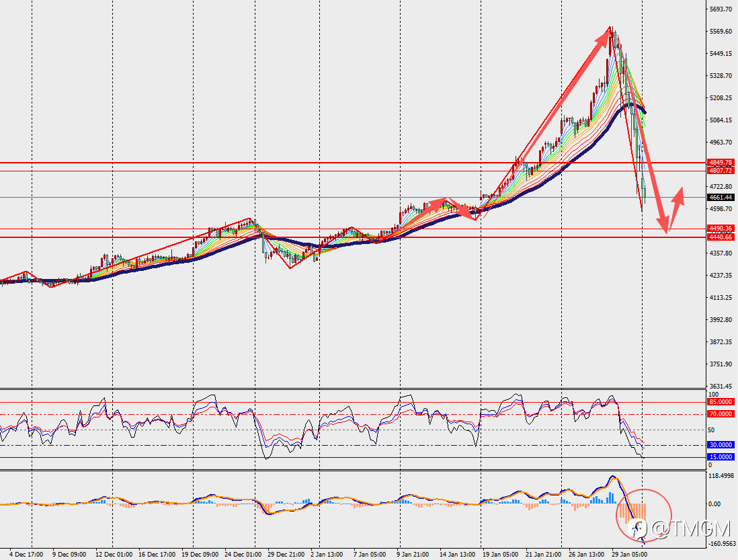The height and width of the screenshot is (560, 738).
Task: Click the 9 Dec 09:00 time label
Action: (x=69, y=555)
